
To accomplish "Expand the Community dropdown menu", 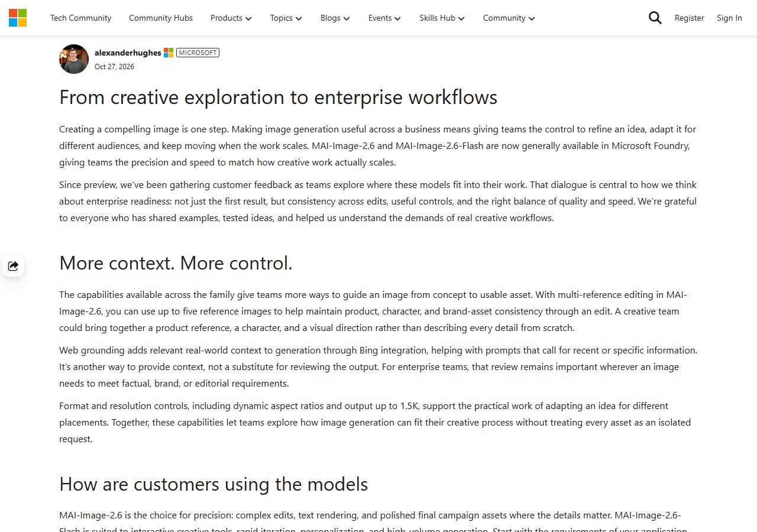I will (509, 18).
